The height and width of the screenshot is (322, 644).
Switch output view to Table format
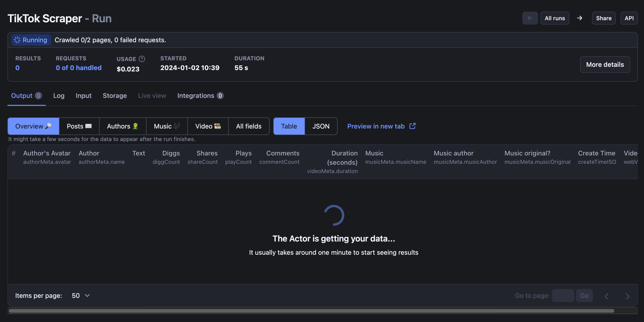point(289,126)
